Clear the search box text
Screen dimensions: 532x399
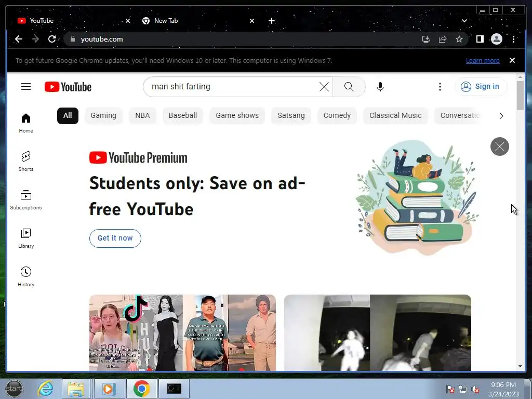coord(324,87)
